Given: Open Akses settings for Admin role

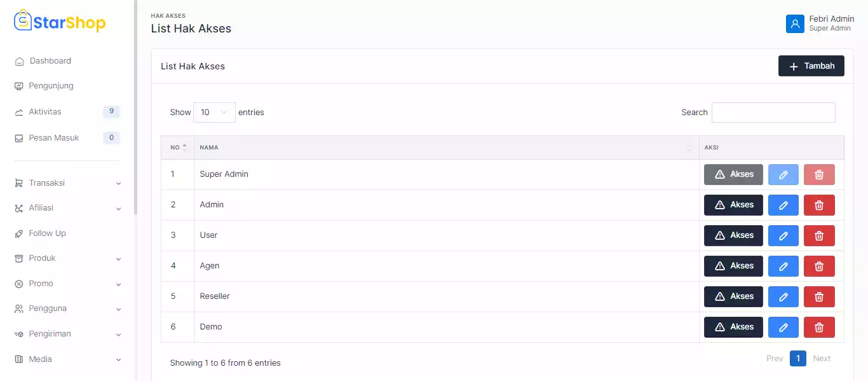Looking at the screenshot, I should click(733, 205).
